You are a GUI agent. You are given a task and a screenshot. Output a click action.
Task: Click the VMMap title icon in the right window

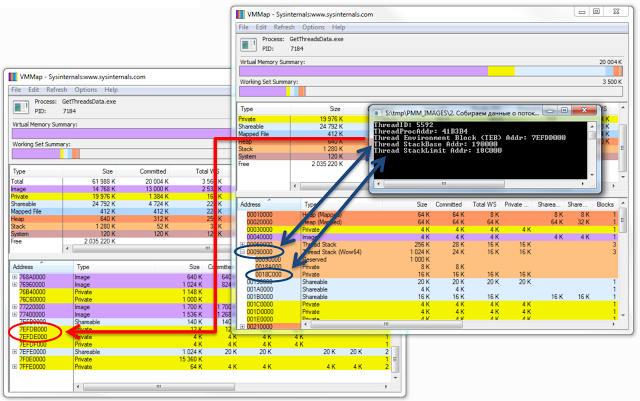coord(240,14)
